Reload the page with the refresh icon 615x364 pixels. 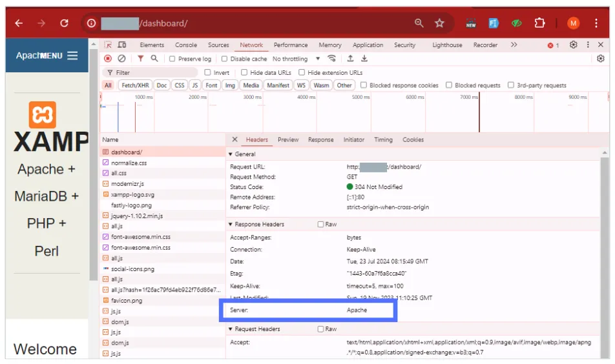click(x=64, y=23)
